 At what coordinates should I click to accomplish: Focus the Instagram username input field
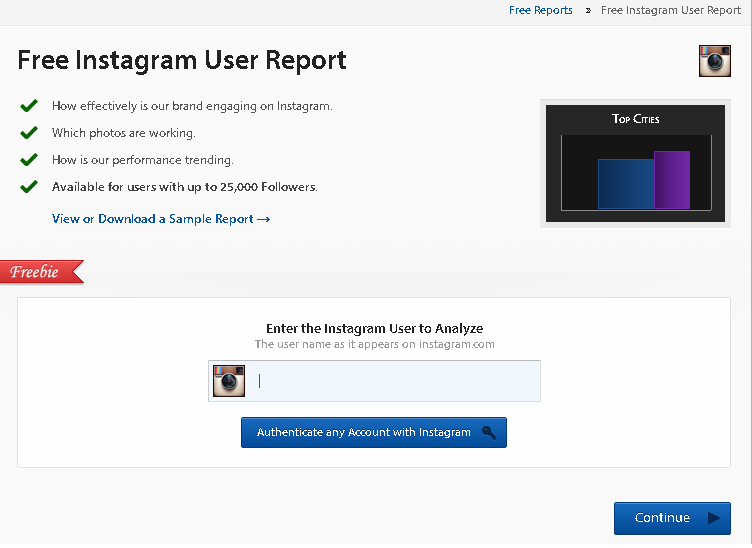[x=374, y=381]
